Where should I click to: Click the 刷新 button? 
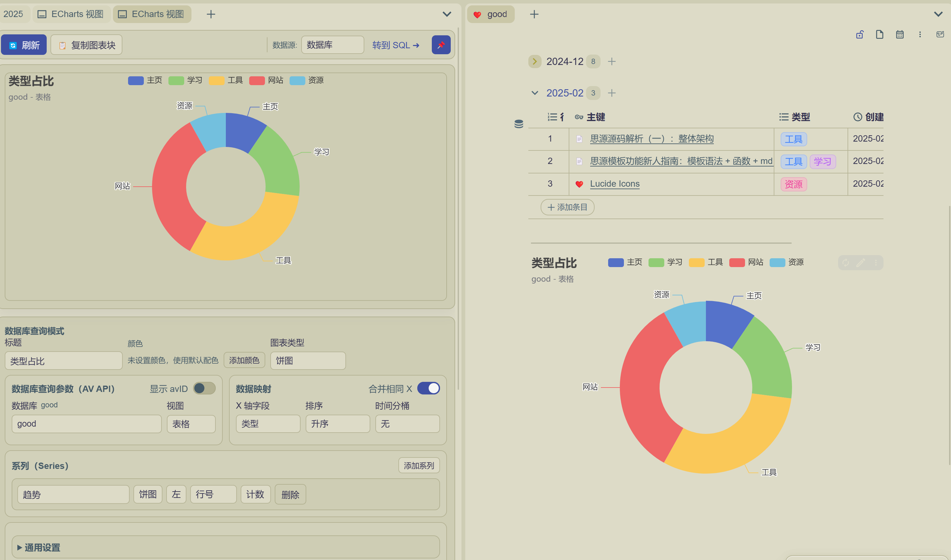(24, 45)
